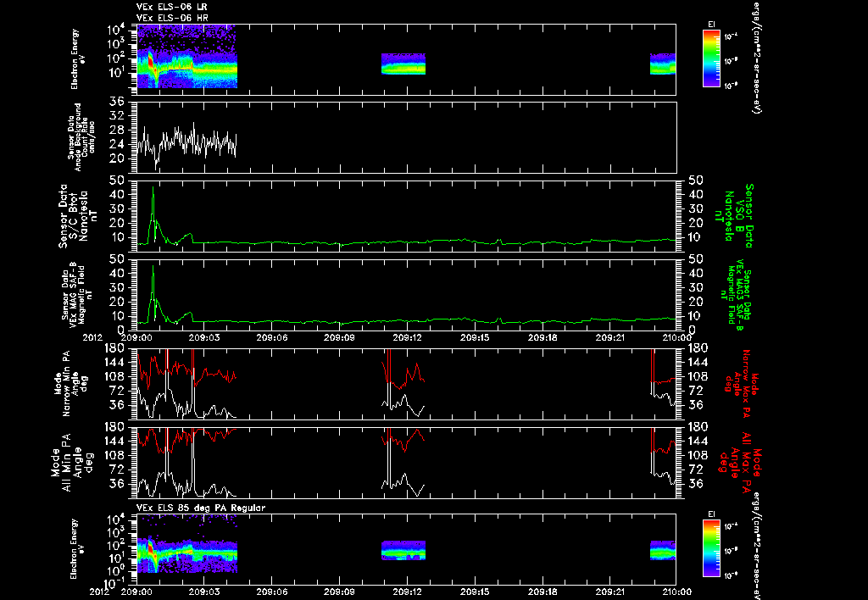The width and height of the screenshot is (868, 600).
Task: Click '209:03' on the middle time axis
Action: 204,337
